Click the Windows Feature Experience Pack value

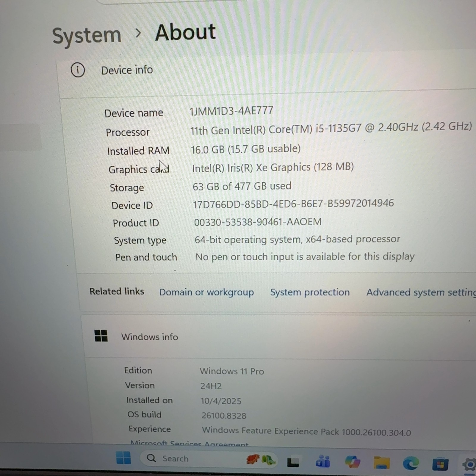click(x=306, y=431)
